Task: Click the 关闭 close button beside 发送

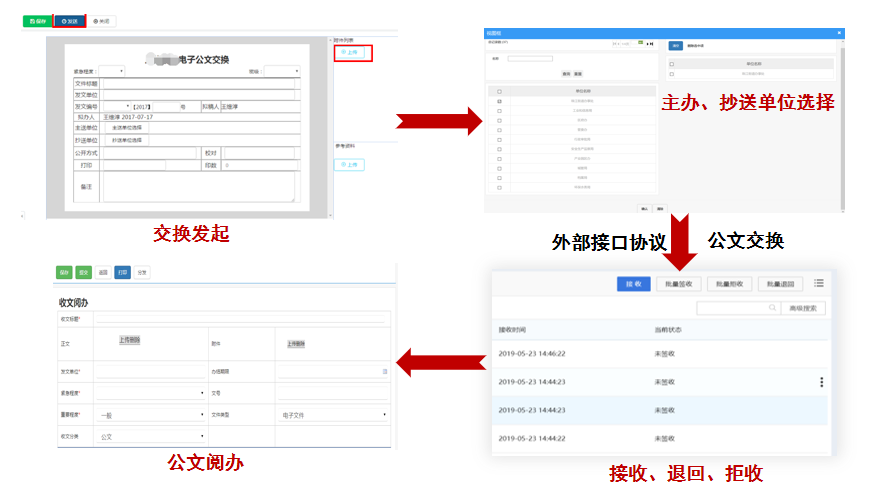Action: click(102, 20)
